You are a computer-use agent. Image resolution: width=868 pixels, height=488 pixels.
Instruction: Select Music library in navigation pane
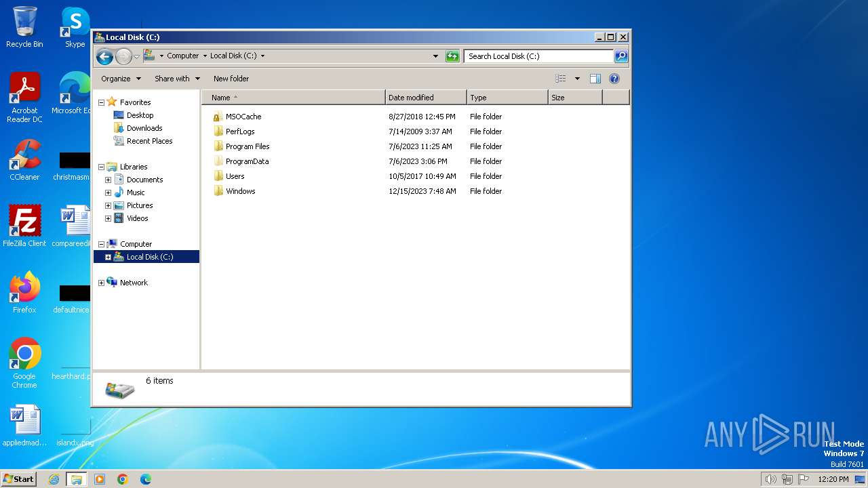[x=135, y=192]
